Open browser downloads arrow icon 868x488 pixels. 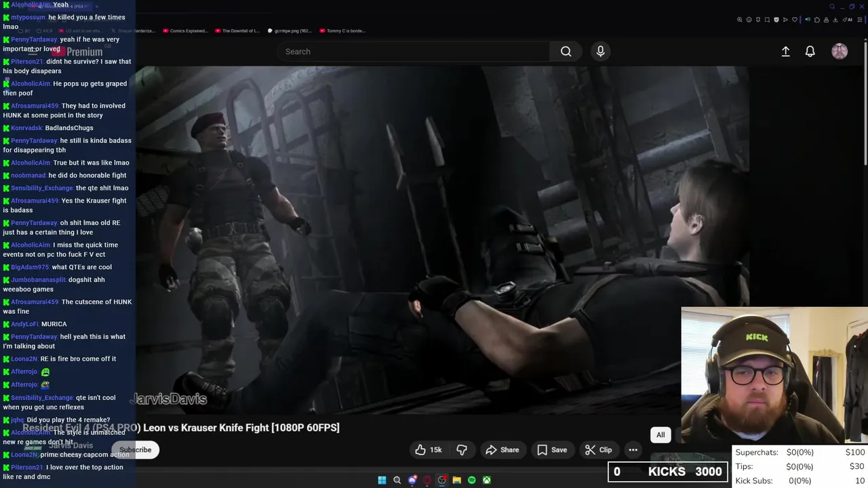click(835, 20)
